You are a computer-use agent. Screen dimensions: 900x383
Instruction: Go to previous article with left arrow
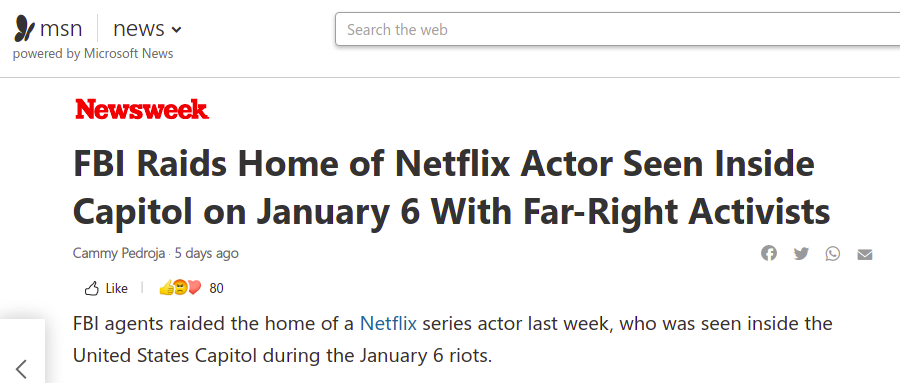point(21,368)
